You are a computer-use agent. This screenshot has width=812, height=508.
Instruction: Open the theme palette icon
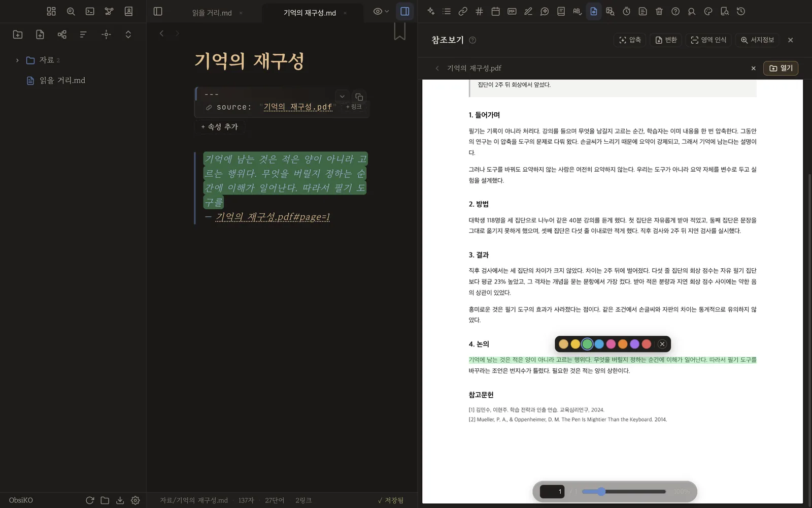[x=708, y=11]
